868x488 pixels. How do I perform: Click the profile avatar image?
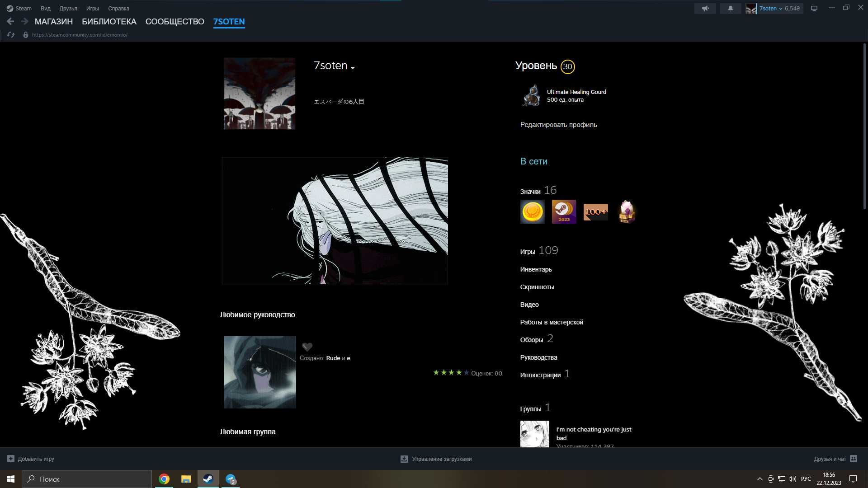pyautogui.click(x=259, y=94)
